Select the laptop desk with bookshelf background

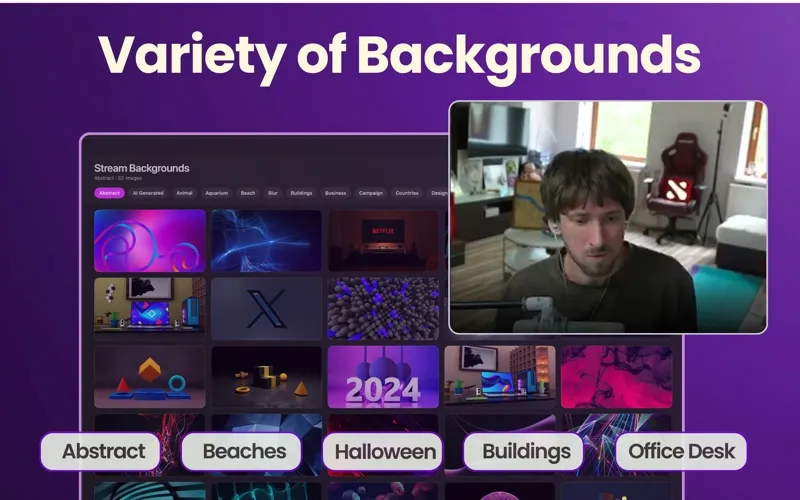tap(499, 377)
